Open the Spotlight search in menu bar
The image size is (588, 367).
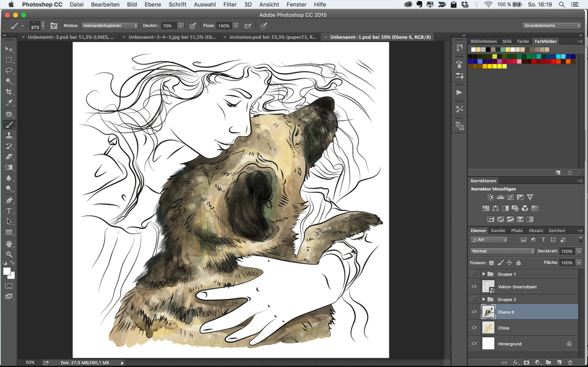(562, 4)
